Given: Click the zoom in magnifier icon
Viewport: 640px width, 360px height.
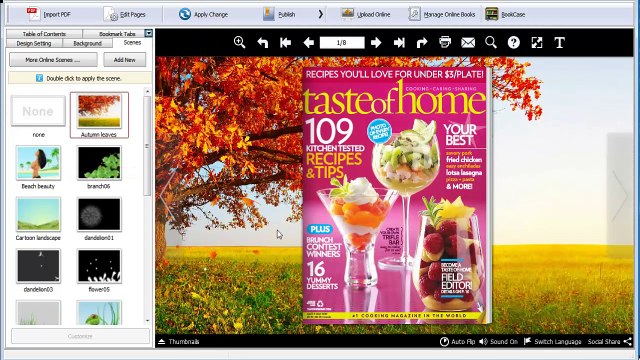Looking at the screenshot, I should coord(240,42).
